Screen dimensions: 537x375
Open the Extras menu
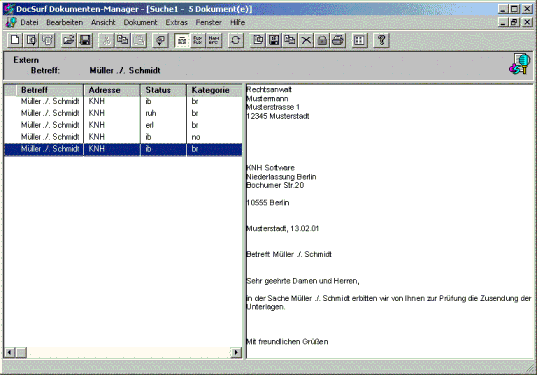coord(176,23)
